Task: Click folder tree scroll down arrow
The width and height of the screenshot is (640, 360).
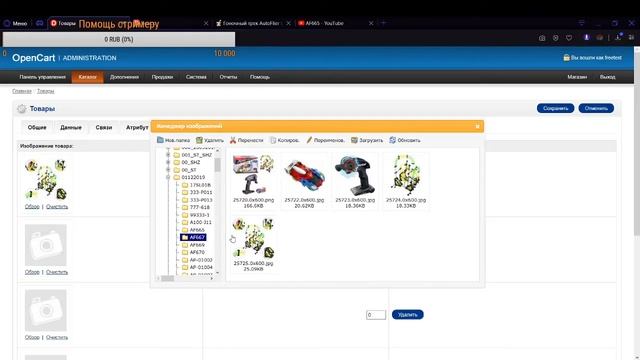Action: (x=217, y=272)
